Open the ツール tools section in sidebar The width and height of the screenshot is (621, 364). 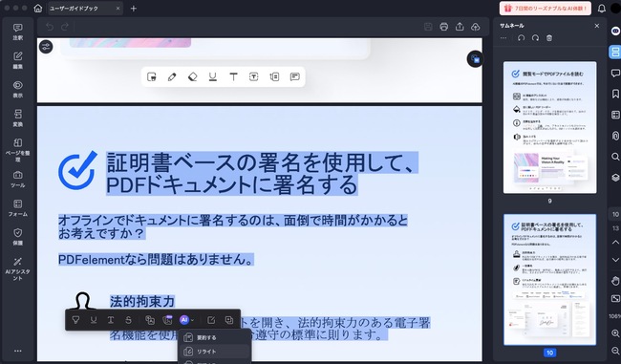pos(18,180)
